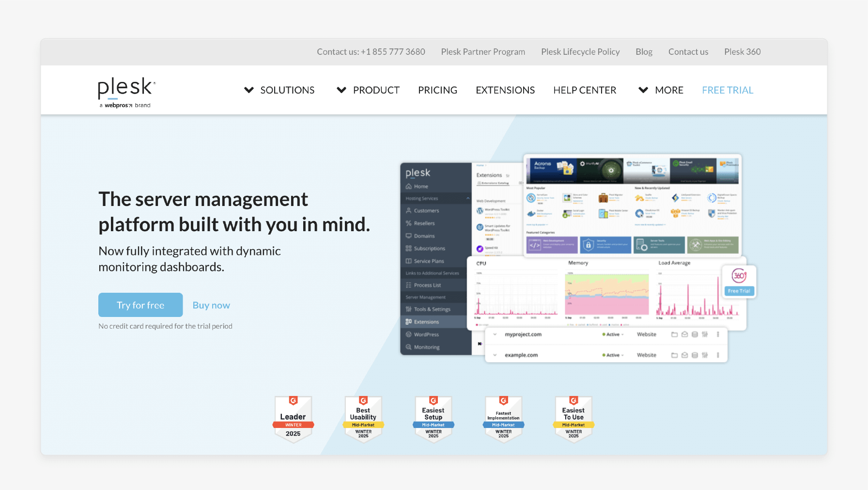Open the database icon for example.com
The width and height of the screenshot is (868, 490).
point(695,355)
